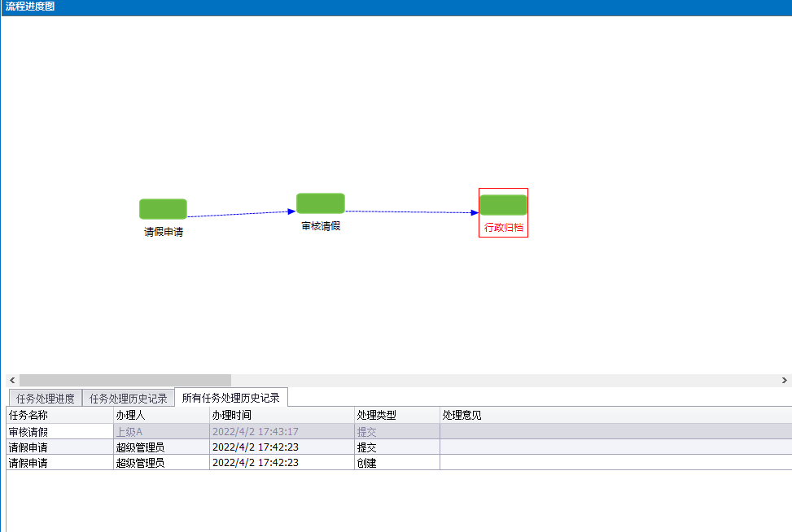
Task: Select the 审核请假 green workflow node
Action: 320,203
